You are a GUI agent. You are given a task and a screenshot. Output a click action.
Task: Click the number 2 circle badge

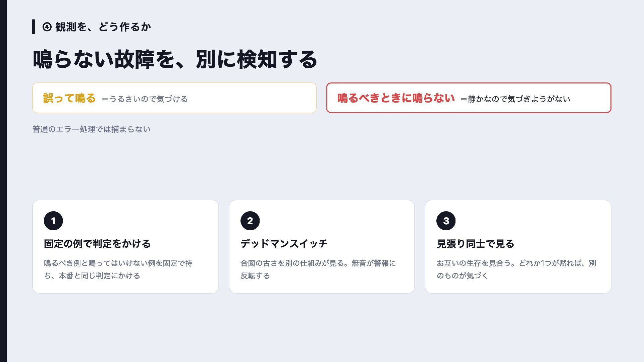[250, 221]
